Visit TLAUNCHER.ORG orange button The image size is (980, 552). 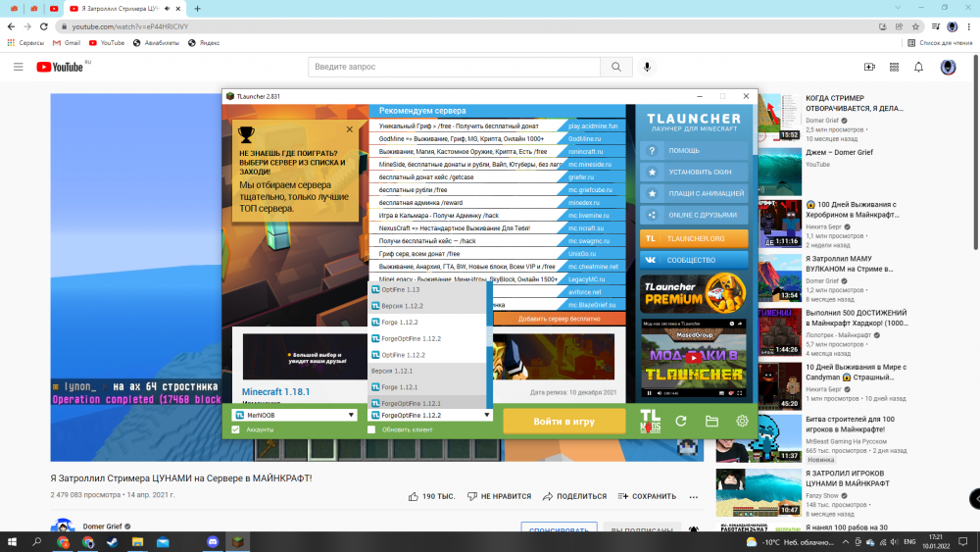(694, 239)
